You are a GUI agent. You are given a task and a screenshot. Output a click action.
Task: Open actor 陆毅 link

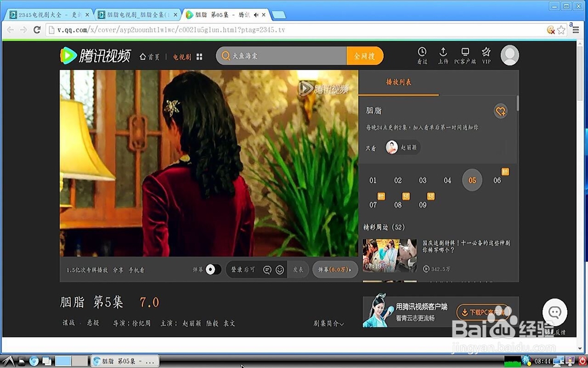[212, 323]
